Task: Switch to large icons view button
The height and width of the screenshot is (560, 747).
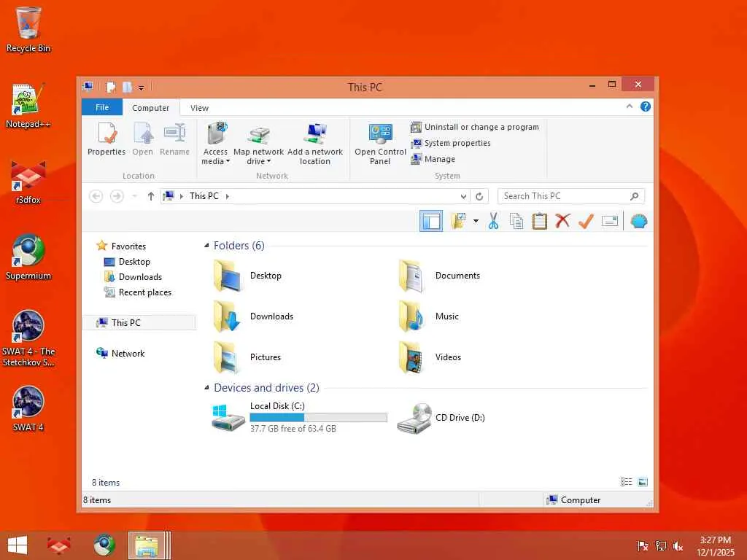Action: pyautogui.click(x=643, y=482)
